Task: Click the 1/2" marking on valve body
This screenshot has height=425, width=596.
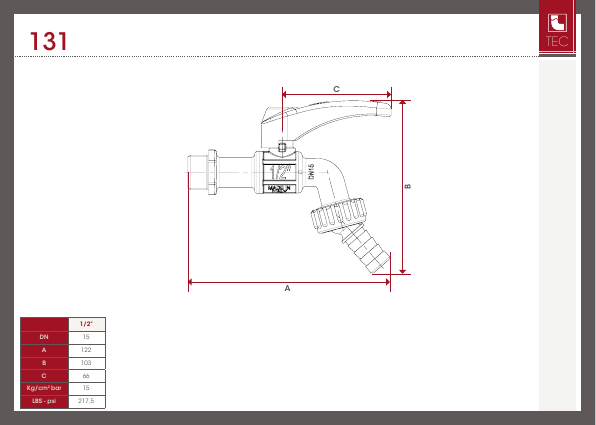Action: [280, 172]
